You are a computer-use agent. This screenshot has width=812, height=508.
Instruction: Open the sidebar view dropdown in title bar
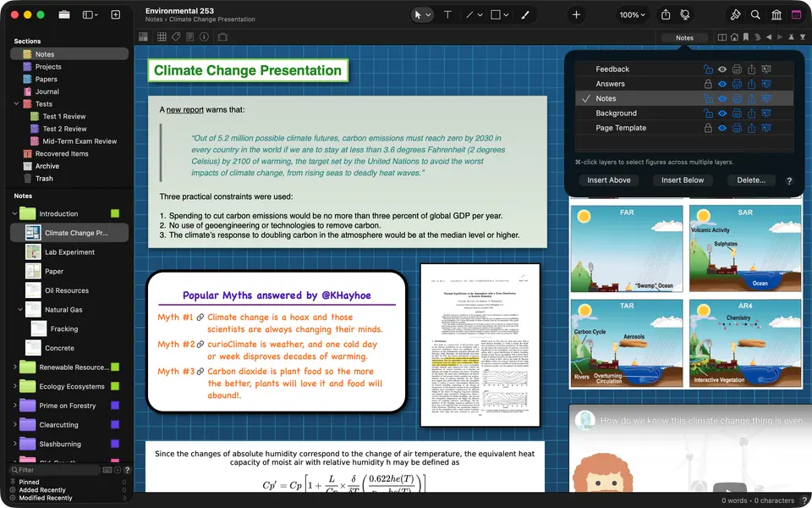pyautogui.click(x=91, y=14)
